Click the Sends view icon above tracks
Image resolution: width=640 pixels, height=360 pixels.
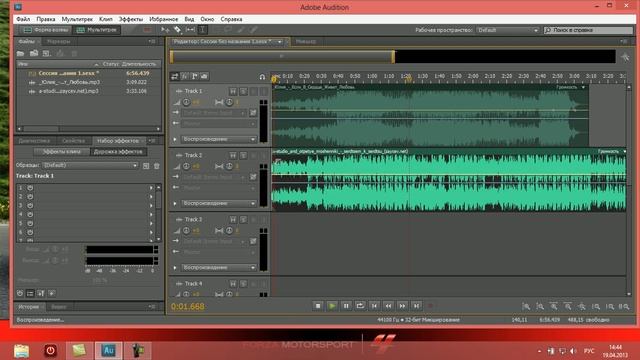coord(195,76)
